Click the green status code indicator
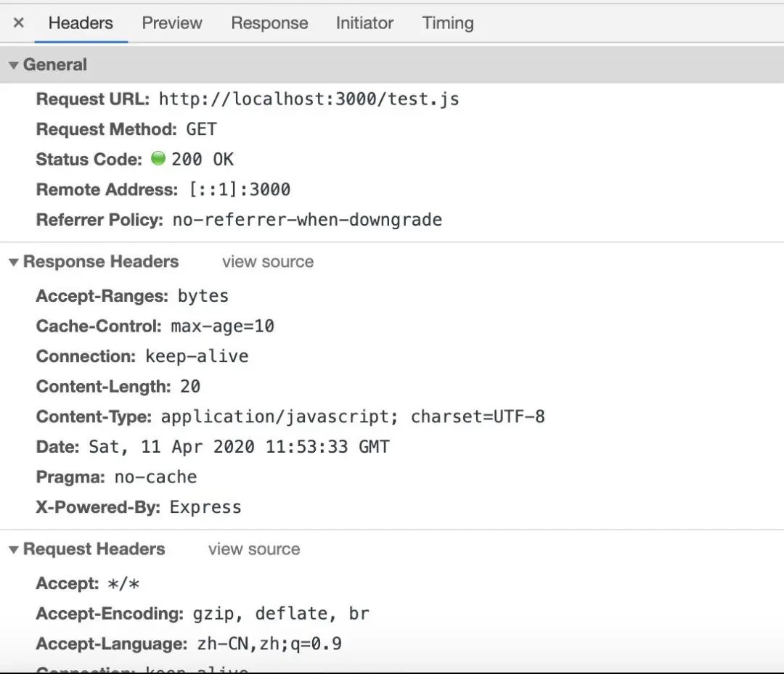 click(158, 158)
